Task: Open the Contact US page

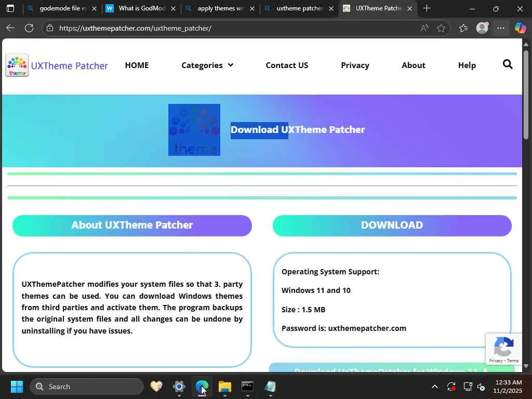Action: (x=287, y=65)
